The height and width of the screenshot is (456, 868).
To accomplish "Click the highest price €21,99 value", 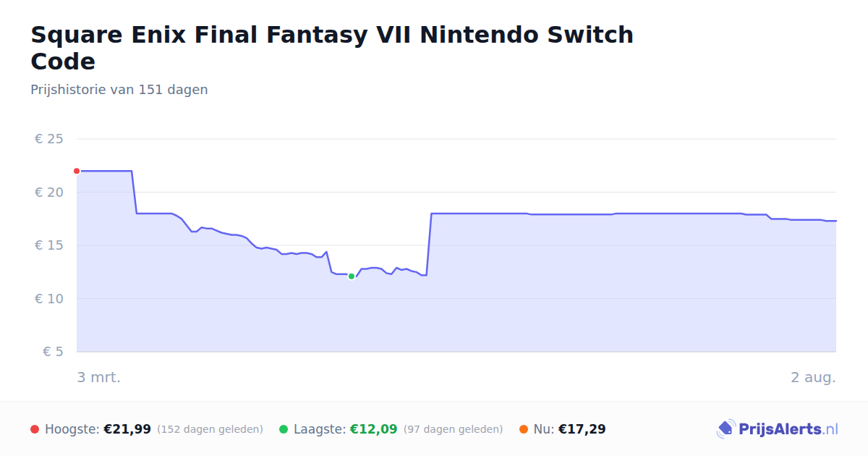I will coord(127,429).
